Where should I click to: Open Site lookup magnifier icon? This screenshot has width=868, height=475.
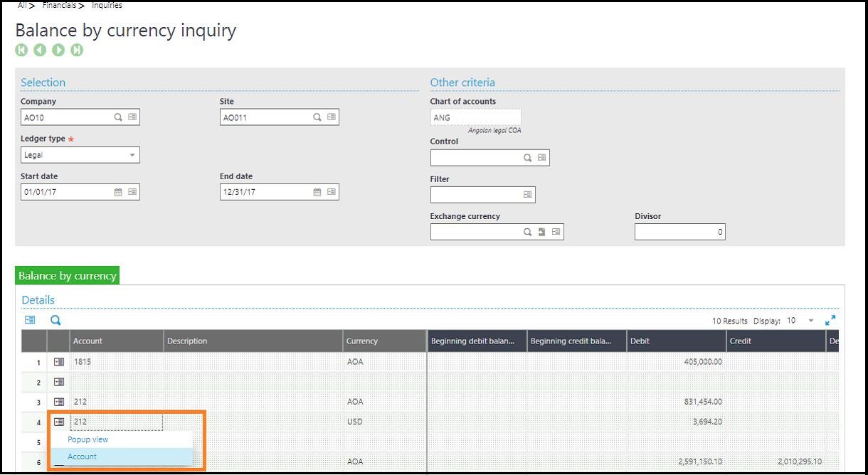coord(317,117)
